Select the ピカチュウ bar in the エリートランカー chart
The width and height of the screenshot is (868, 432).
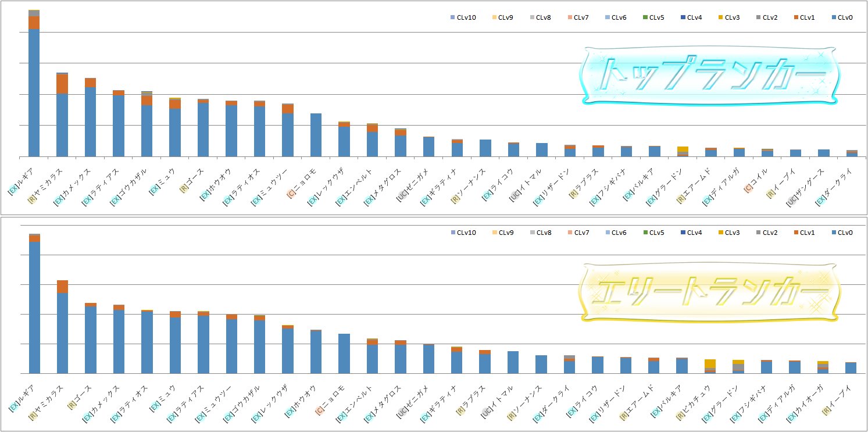(710, 366)
